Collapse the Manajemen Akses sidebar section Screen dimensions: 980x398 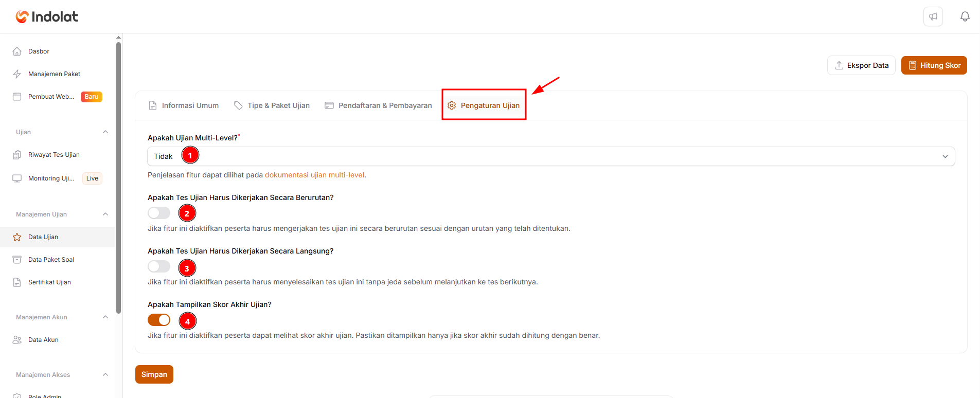tap(105, 375)
